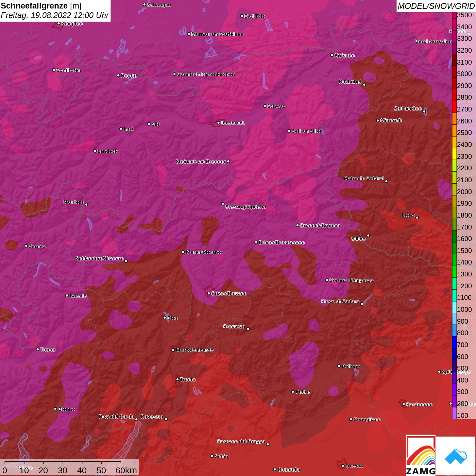Click the pure red legend swatch near 2700

[454, 107]
